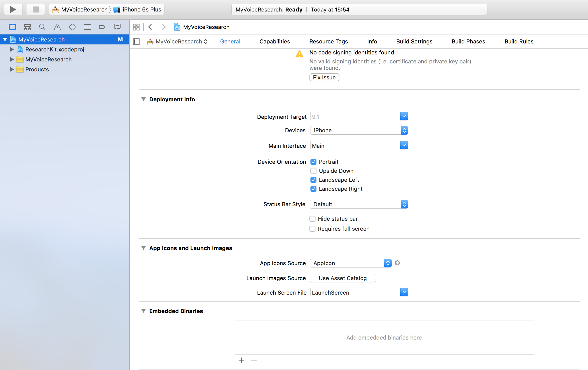Open the Project navigator folder icon
Screen dimensions: 588x370
(x=12, y=27)
